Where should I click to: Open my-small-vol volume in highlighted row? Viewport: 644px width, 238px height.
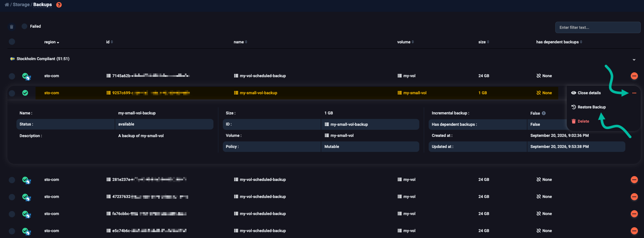coord(412,93)
